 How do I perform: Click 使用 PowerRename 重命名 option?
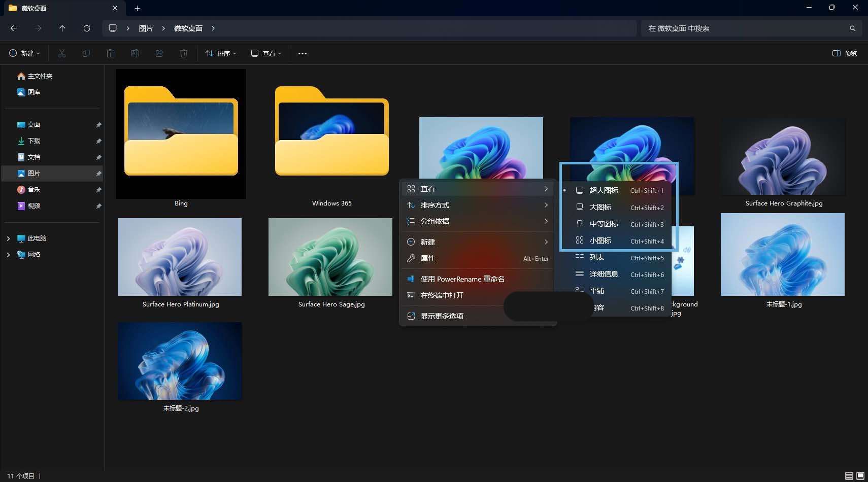pos(462,279)
